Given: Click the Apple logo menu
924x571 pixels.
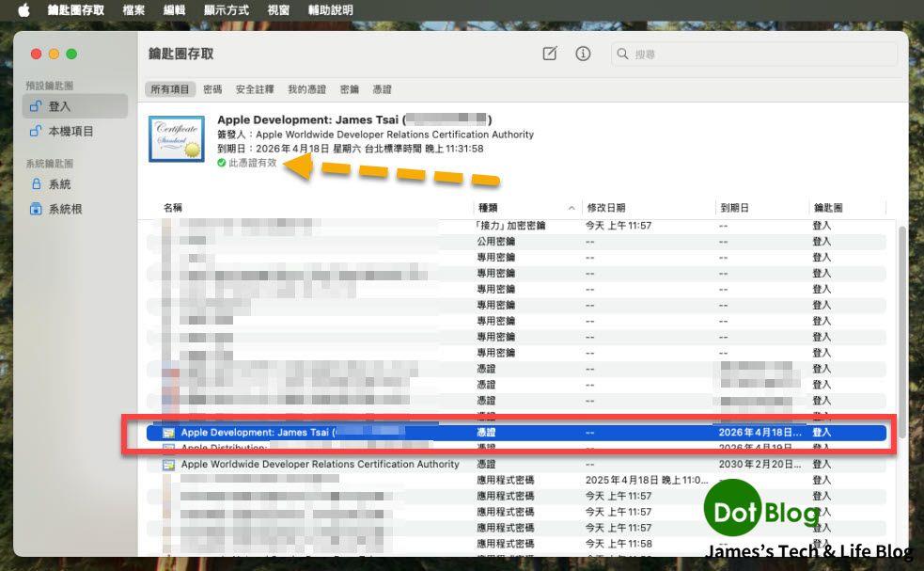Looking at the screenshot, I should (23, 9).
